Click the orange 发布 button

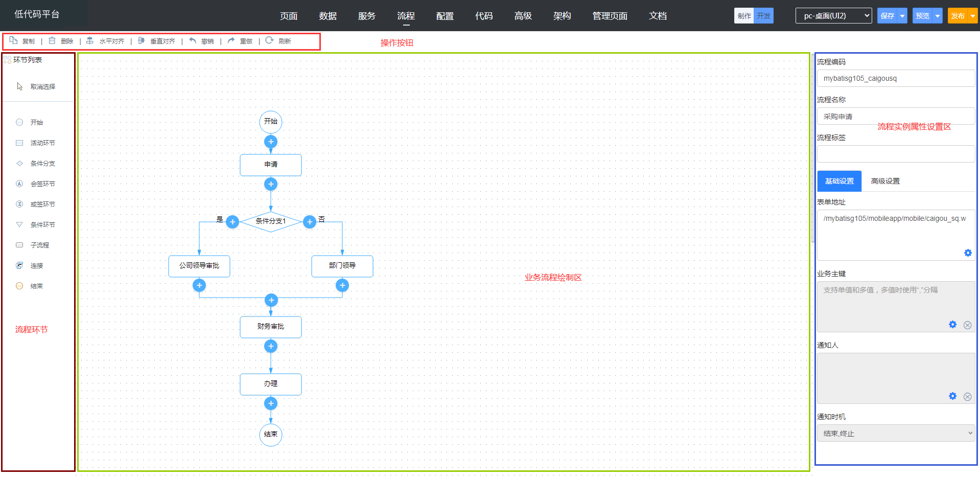pos(958,16)
